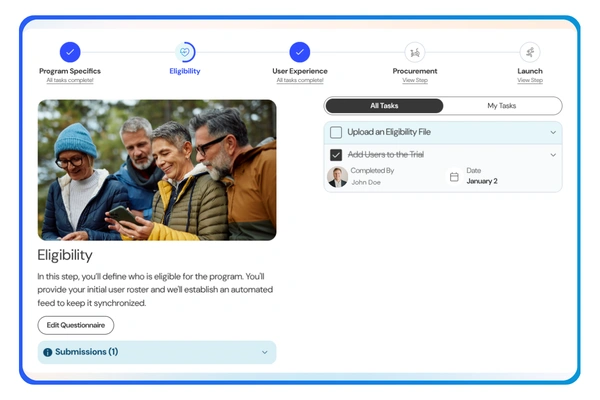The image size is (600, 400).
Task: Click the info icon next to Submissions
Action: [x=47, y=352]
